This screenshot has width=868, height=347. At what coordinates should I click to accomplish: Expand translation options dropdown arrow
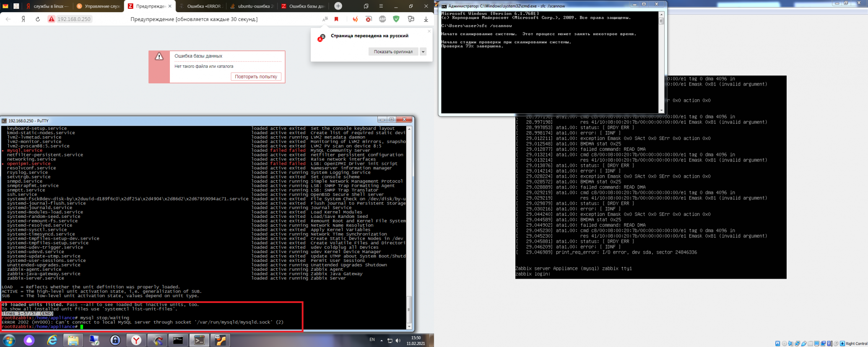(423, 52)
